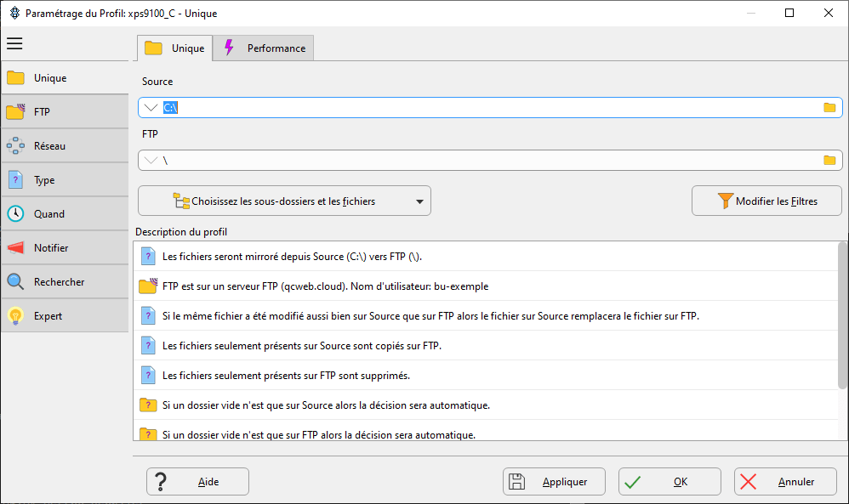
Task: Click the document icon beside 'Les fichiers seront mirroré'
Action: tap(148, 257)
